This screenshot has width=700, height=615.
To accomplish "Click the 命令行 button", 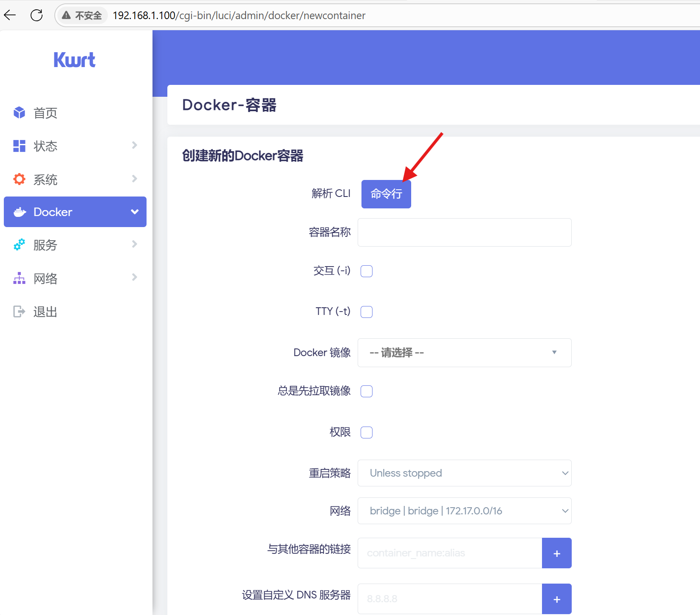I will coord(386,194).
